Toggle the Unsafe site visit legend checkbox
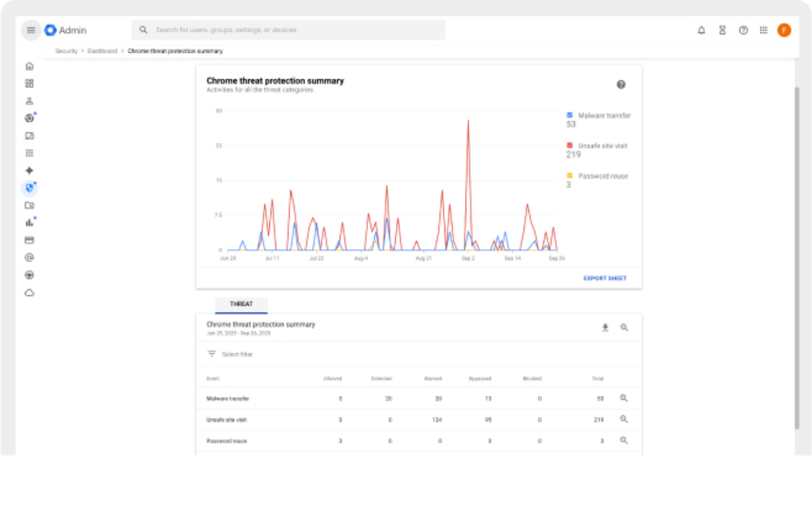The image size is (812, 516). point(570,146)
